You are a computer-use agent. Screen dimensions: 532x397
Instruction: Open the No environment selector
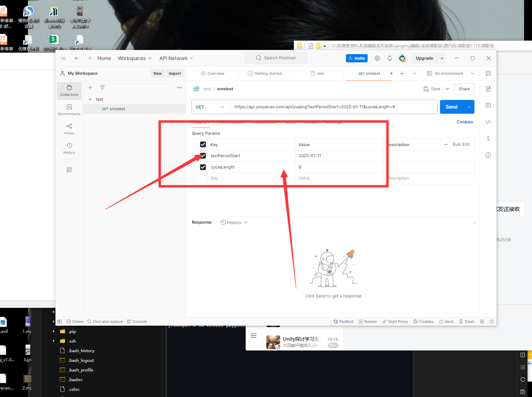pyautogui.click(x=451, y=73)
